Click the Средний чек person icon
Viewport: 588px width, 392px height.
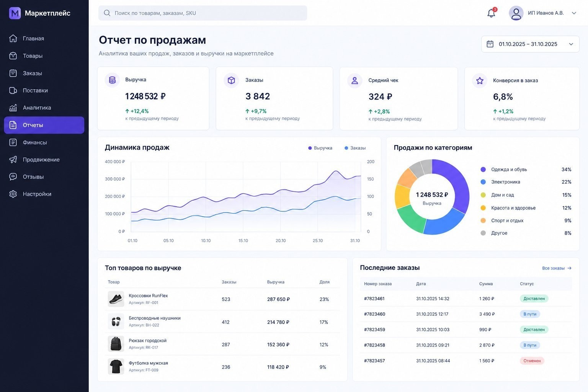pos(355,81)
